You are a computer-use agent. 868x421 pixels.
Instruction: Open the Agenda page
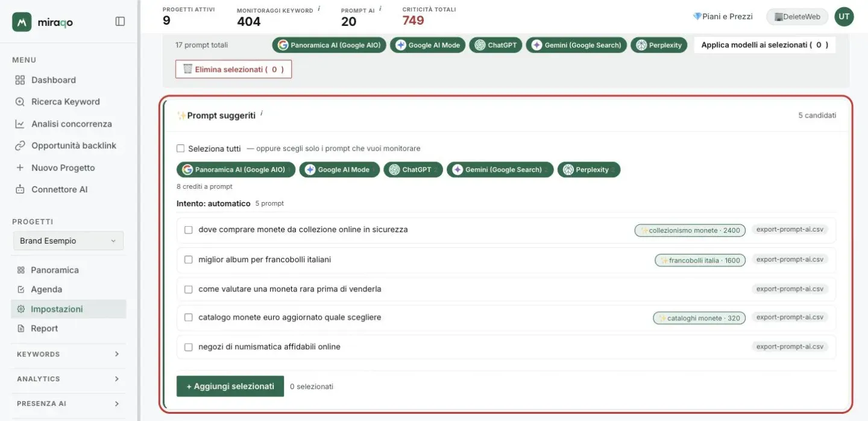(40, 290)
